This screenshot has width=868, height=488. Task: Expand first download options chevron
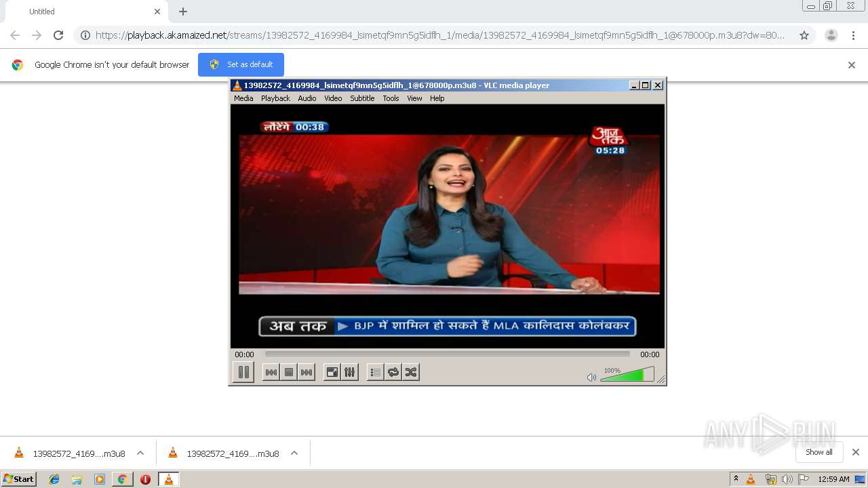(x=140, y=453)
